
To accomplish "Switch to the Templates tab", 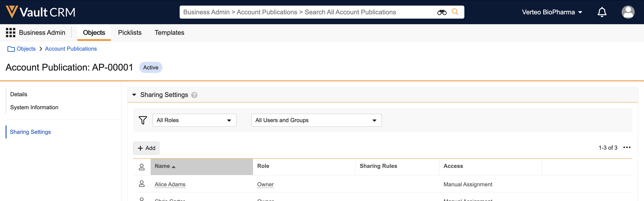I will point(169,32).
